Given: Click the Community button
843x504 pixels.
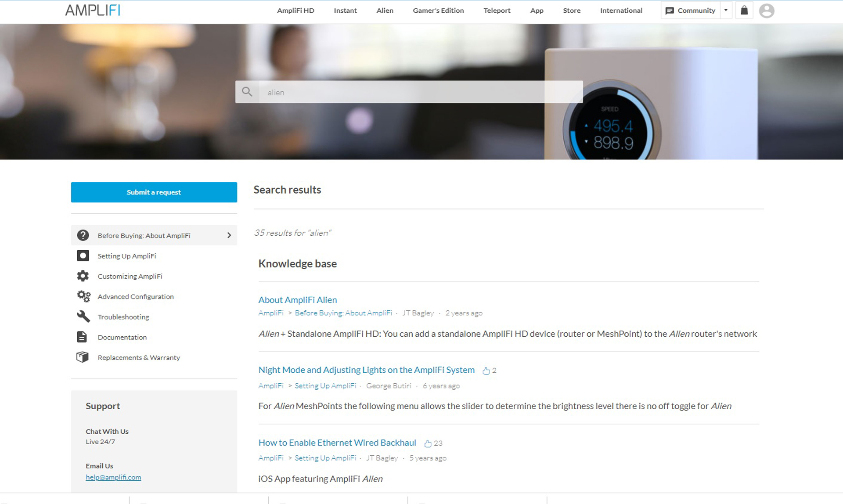Looking at the screenshot, I should point(691,11).
